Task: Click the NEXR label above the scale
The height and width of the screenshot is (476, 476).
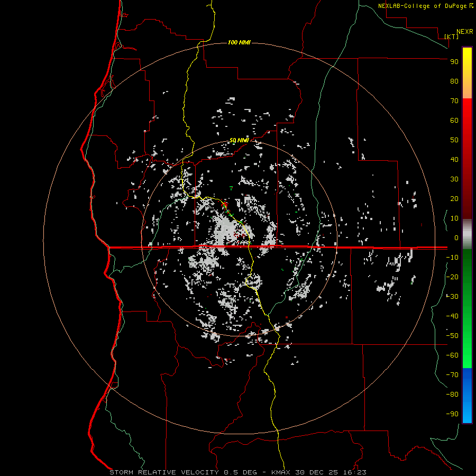Action: click(x=465, y=32)
